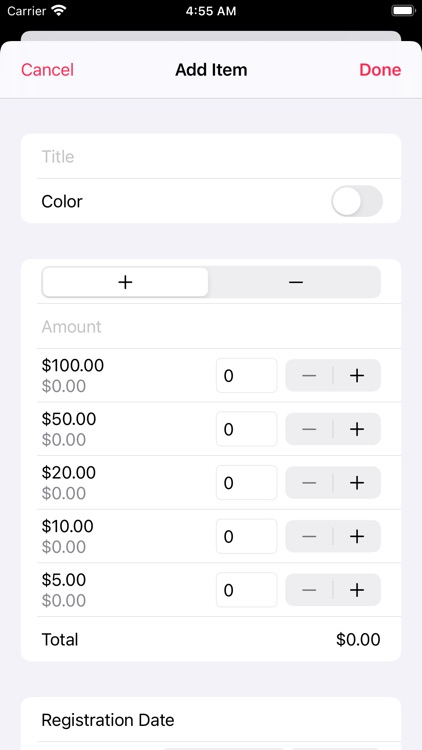Select the plus segment for income
Image resolution: width=422 pixels, height=750 pixels.
(125, 282)
